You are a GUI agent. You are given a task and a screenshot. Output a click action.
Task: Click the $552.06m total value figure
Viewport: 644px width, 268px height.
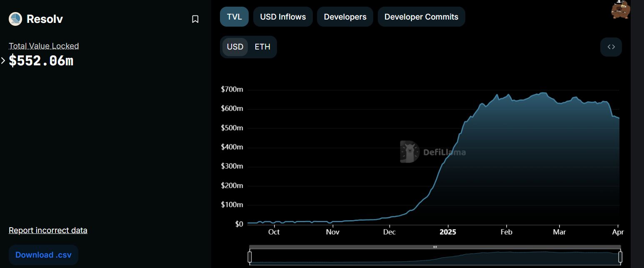[x=41, y=61]
